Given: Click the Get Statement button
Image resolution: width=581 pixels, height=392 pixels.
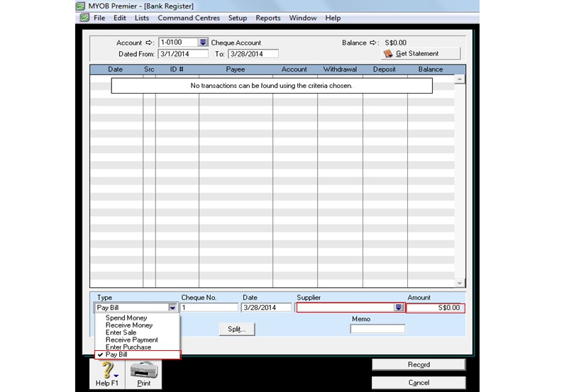Looking at the screenshot, I should tap(421, 54).
